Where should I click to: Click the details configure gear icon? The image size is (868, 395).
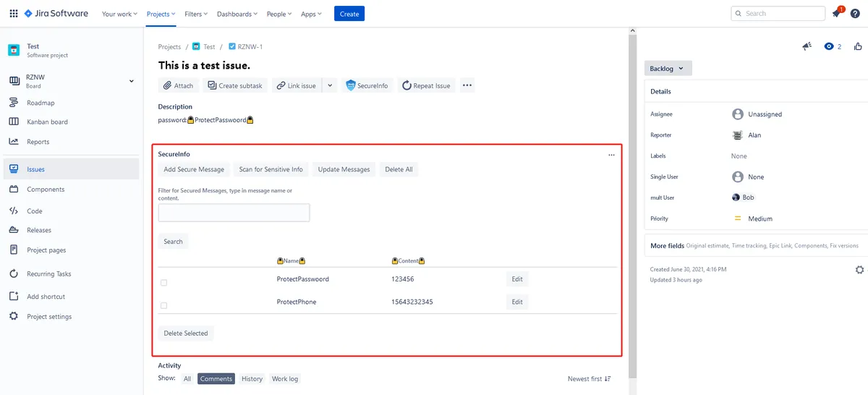click(x=859, y=270)
